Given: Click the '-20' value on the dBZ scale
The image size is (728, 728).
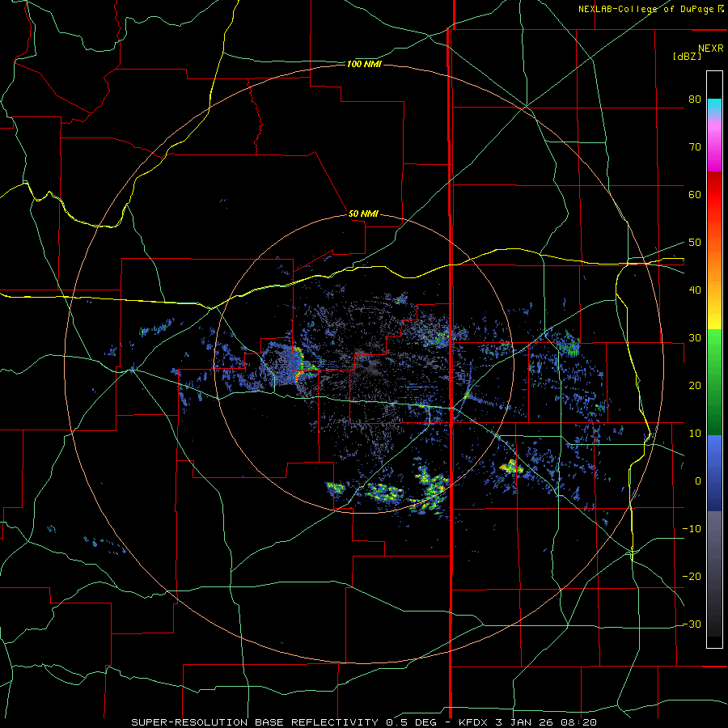Looking at the screenshot, I should tap(692, 576).
